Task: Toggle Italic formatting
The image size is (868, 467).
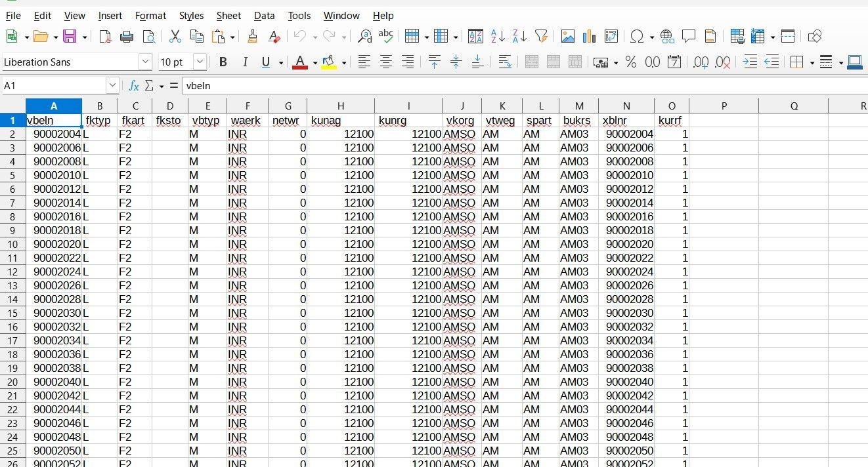Action: pyautogui.click(x=245, y=62)
